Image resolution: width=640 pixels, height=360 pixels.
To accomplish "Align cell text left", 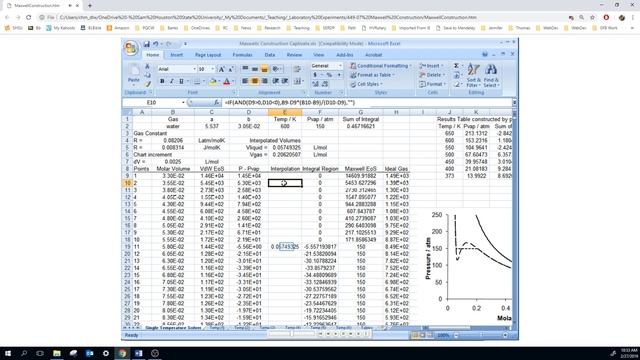I will tap(245, 81).
